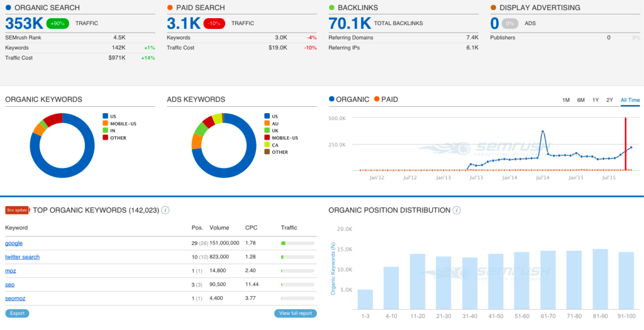Select the 1M time range
This screenshot has height=330, width=644.
click(x=566, y=100)
